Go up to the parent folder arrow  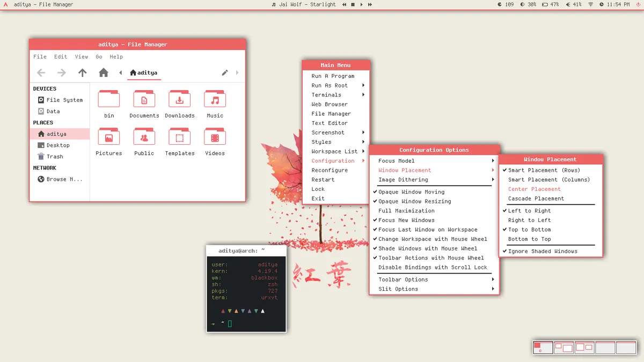point(82,72)
